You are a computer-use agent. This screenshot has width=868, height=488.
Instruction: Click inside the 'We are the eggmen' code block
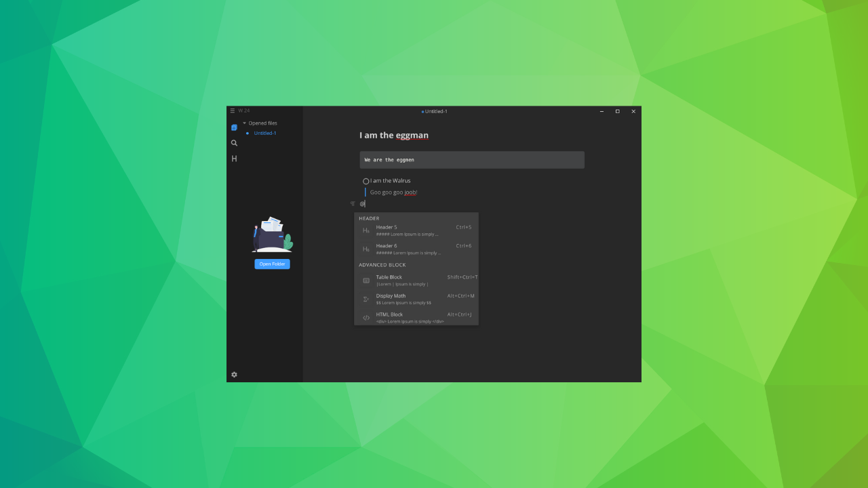tap(471, 160)
